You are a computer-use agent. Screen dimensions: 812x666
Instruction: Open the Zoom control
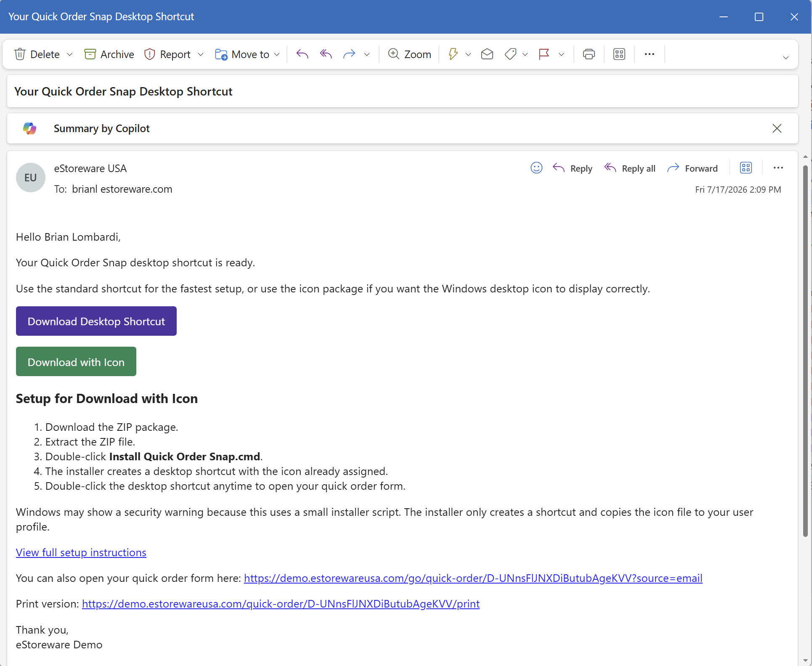(409, 54)
